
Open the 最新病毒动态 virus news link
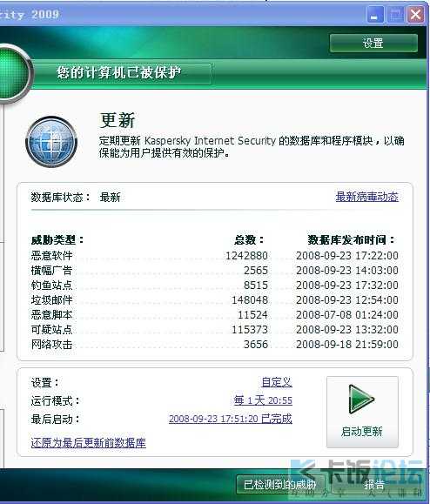tap(367, 197)
